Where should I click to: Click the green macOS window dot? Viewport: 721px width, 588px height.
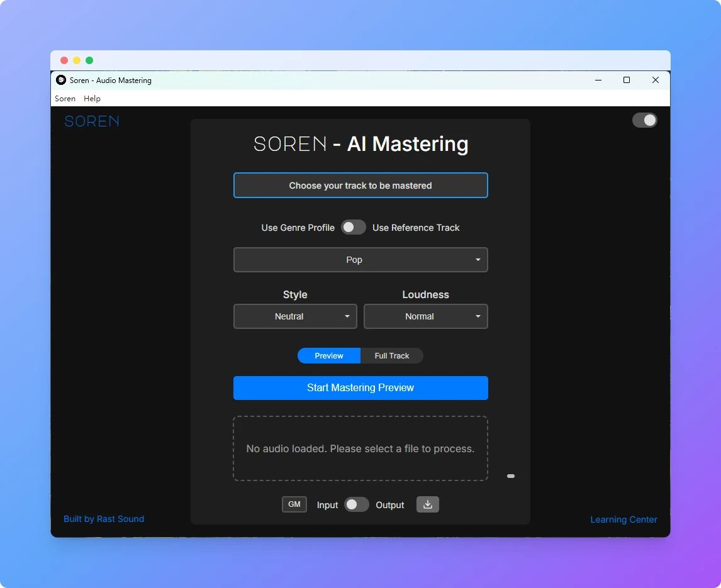click(89, 60)
